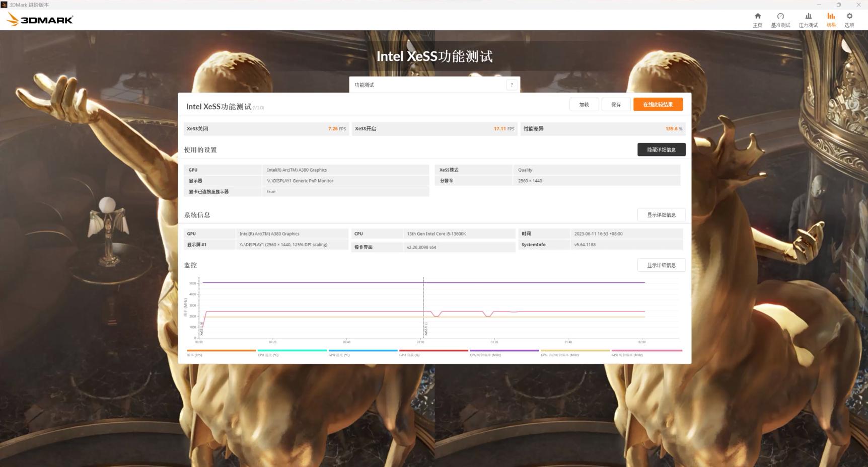Viewport: 868px width, 467px height.
Task: Open 选项 options gear icon
Action: (849, 20)
